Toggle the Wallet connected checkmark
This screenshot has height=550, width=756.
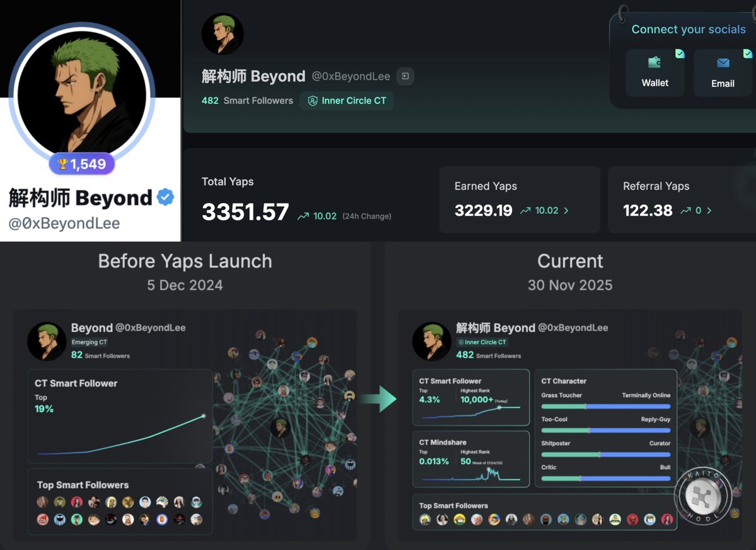pos(679,54)
